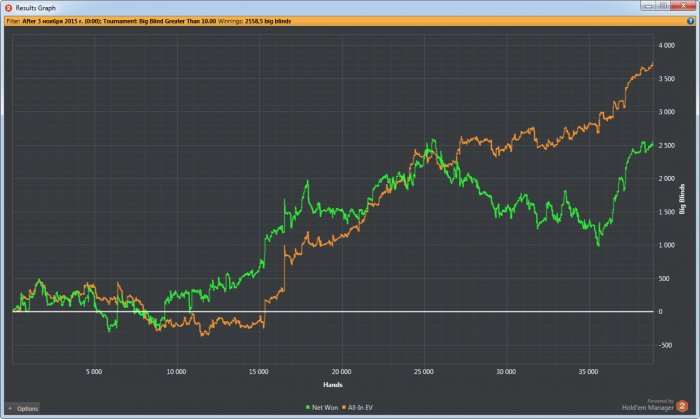Click the 15 000 x-axis label
700x419 pixels.
pyautogui.click(x=258, y=372)
